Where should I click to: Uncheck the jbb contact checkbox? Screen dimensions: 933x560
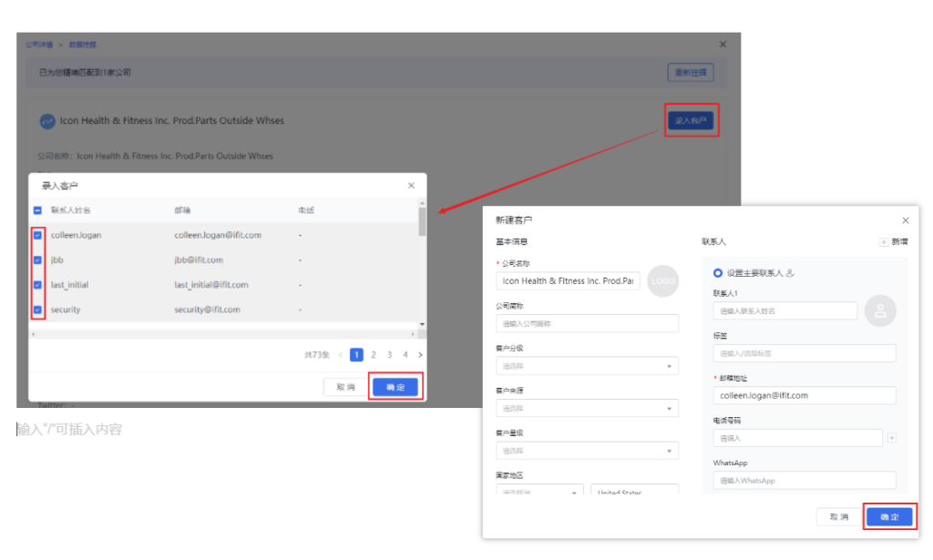[x=37, y=260]
